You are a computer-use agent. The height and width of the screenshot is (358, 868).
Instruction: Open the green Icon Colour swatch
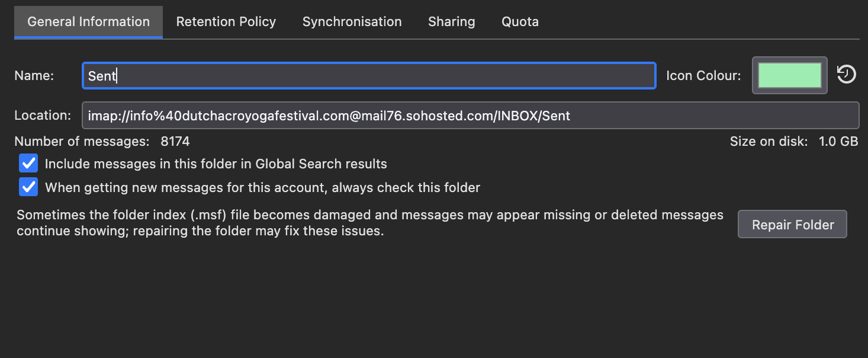click(x=789, y=75)
